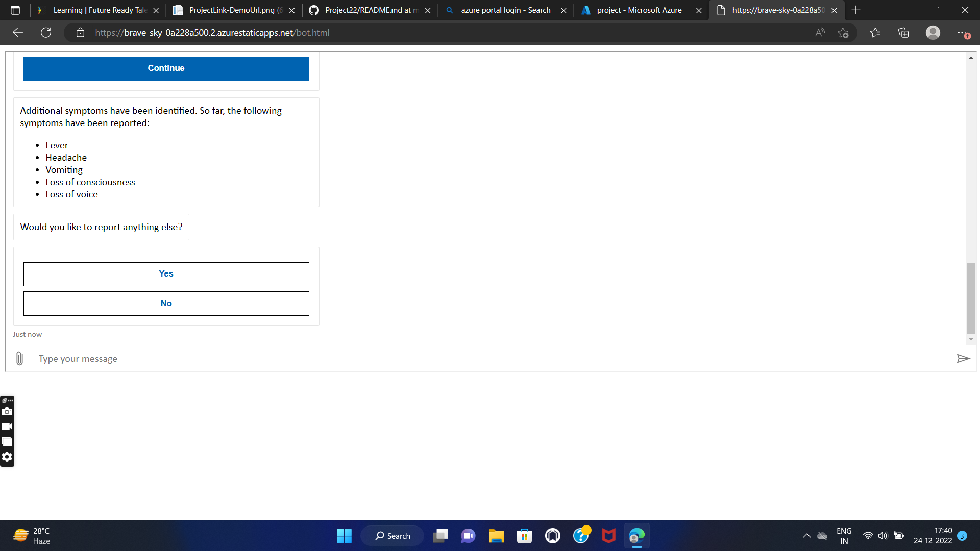
Task: Open a new browser tab
Action: (x=856, y=10)
